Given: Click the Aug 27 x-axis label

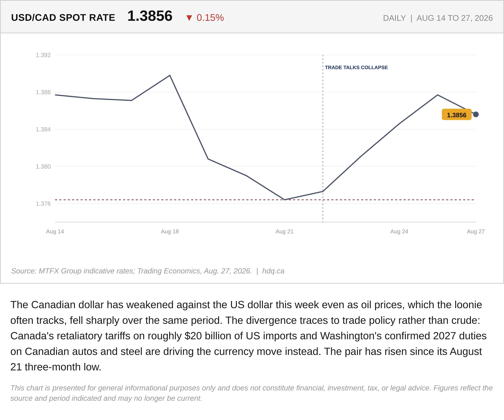Looking at the screenshot, I should [x=476, y=231].
